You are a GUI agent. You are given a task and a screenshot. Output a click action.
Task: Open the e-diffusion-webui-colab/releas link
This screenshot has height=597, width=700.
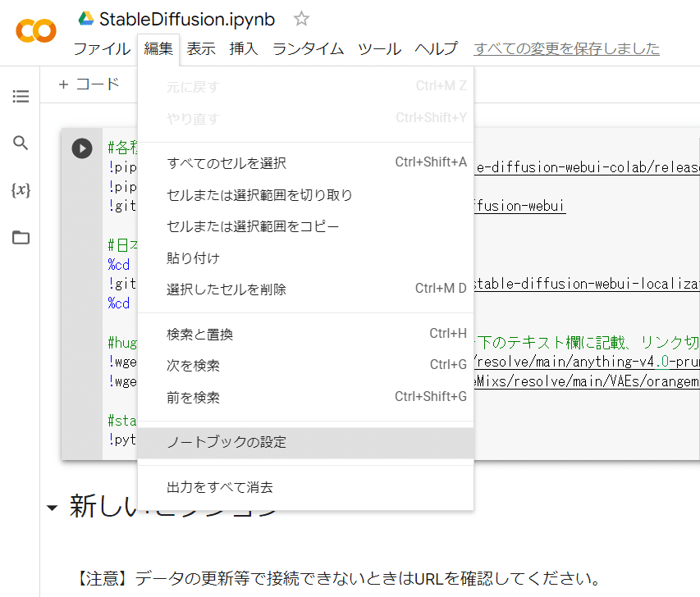coord(587,167)
